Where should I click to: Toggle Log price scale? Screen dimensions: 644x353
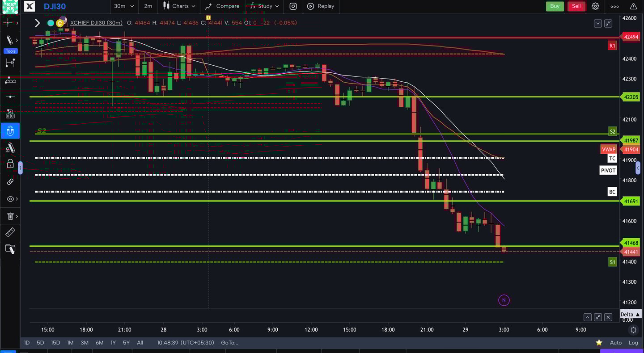(x=633, y=343)
